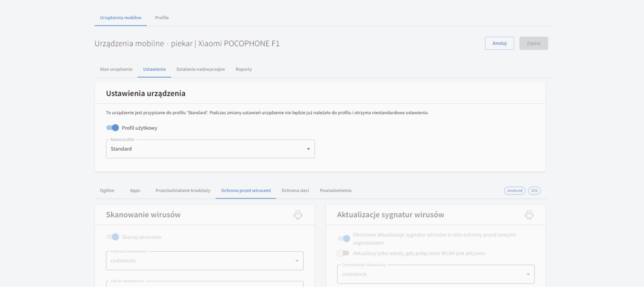Open the Działania nadzwyczajne tab

200,69
